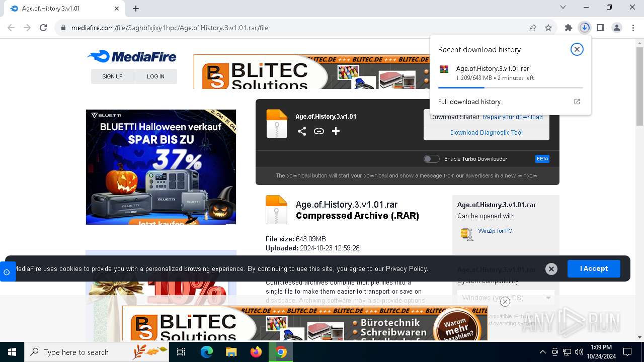The width and height of the screenshot is (644, 362).
Task: Click the address bar URL
Action: point(170,28)
